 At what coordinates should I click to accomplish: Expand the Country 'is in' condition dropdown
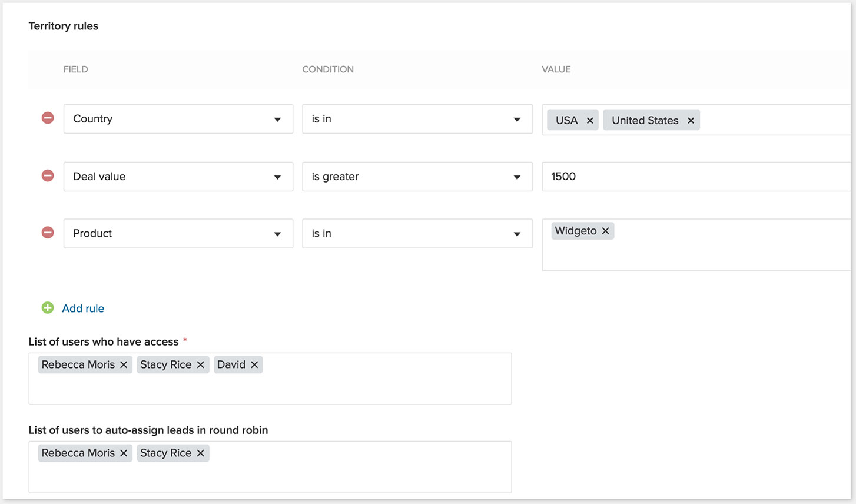click(x=417, y=119)
